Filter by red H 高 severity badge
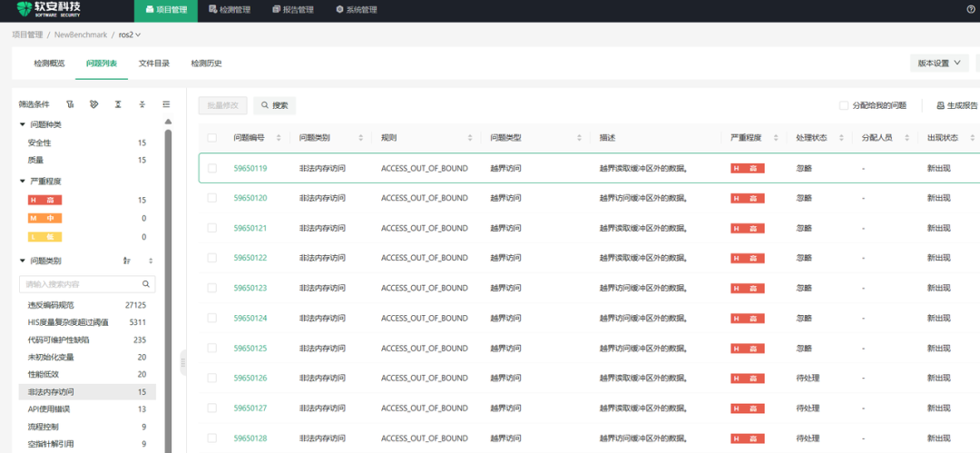Screen dimensions: 980x453 (x=45, y=201)
